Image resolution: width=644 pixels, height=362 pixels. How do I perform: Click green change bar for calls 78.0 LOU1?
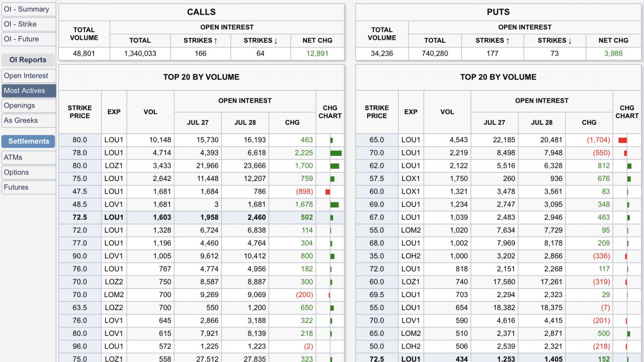pos(336,153)
